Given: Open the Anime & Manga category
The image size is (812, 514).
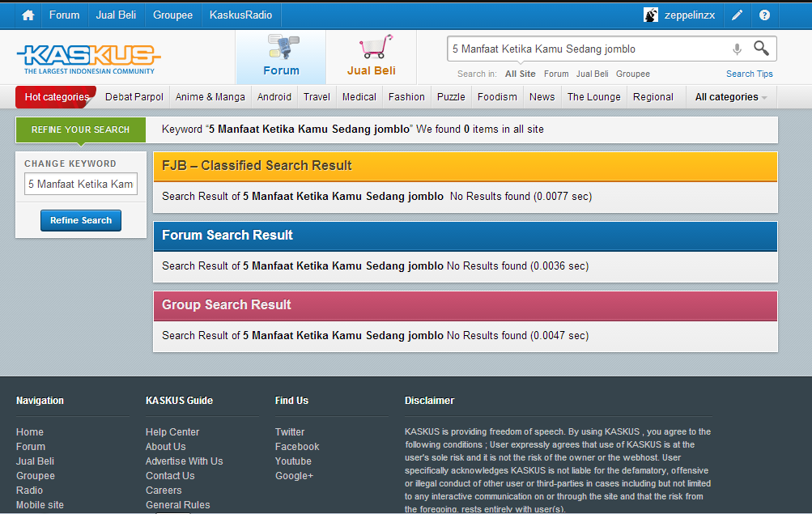Looking at the screenshot, I should point(210,97).
